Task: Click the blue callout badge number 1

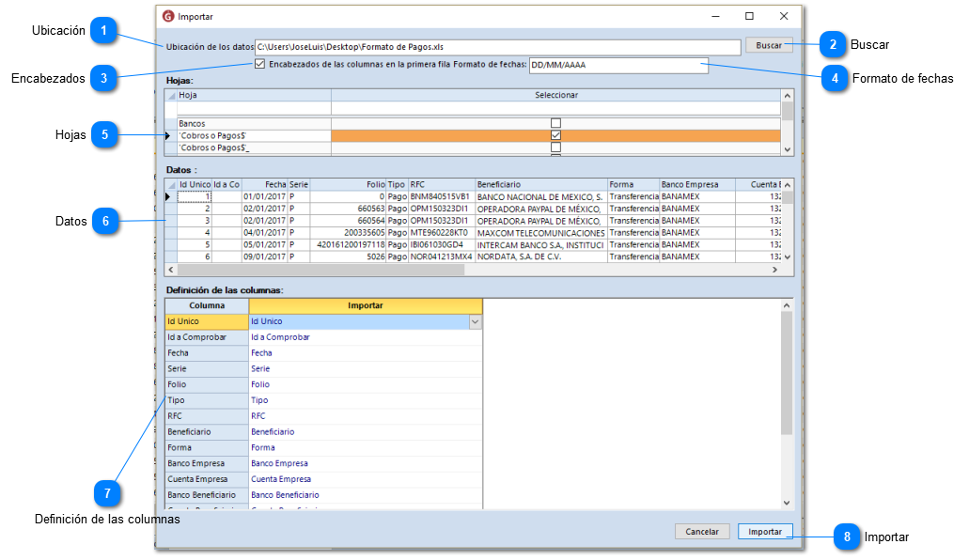Action: pos(103,31)
